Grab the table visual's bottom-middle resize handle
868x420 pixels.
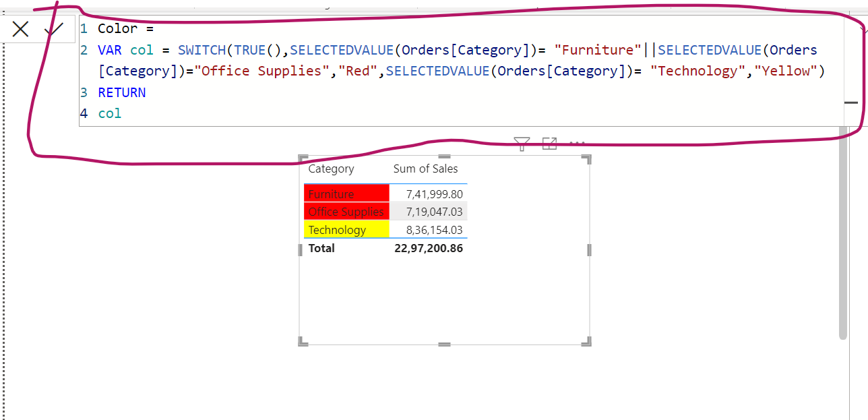(x=443, y=344)
